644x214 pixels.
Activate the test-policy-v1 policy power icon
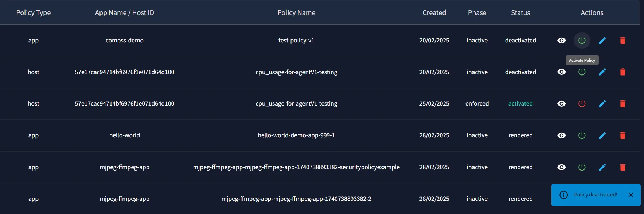(x=582, y=41)
